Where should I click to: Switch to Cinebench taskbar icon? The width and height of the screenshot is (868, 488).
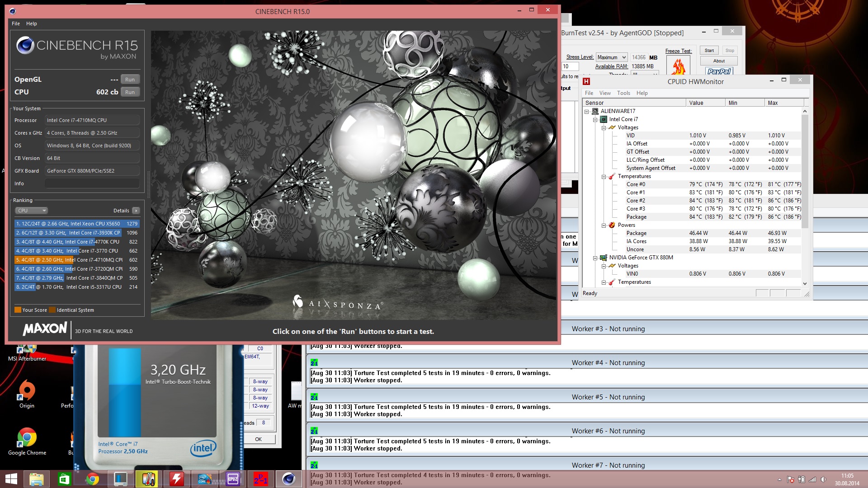(x=288, y=479)
